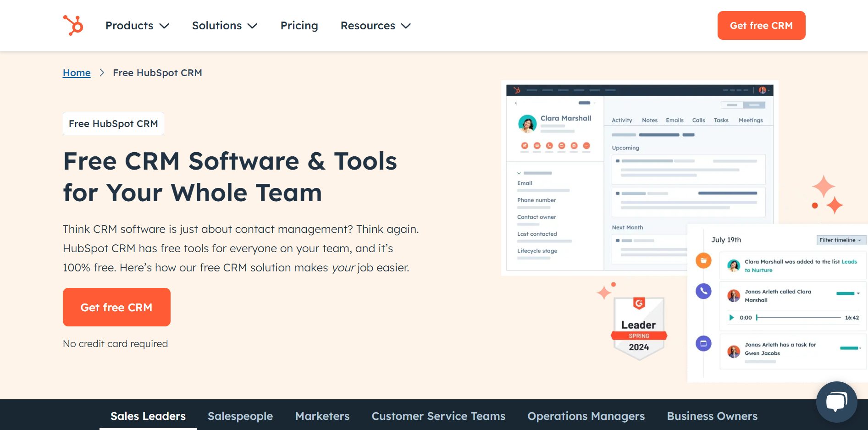Click the "No credit card required" text
This screenshot has width=868, height=430.
click(x=116, y=344)
